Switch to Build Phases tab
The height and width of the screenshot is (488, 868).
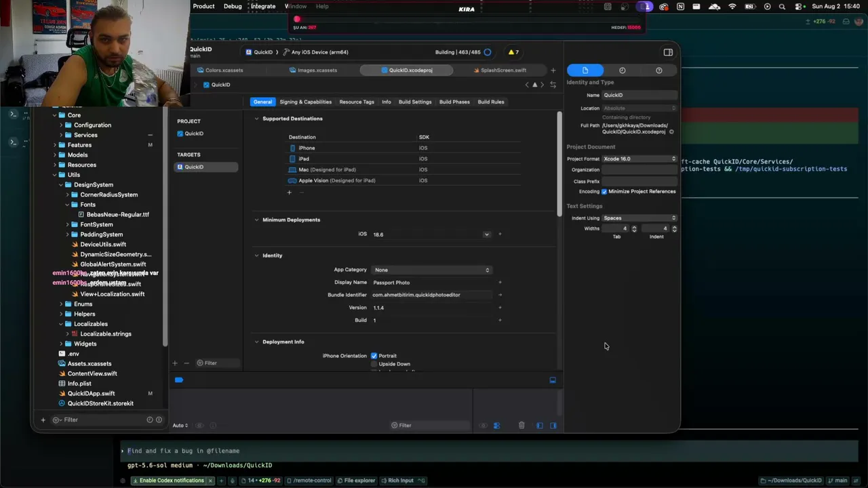coord(454,102)
